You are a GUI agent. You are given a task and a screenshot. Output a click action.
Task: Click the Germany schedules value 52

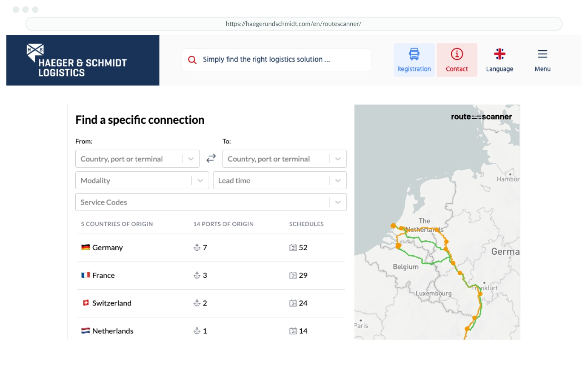click(303, 248)
